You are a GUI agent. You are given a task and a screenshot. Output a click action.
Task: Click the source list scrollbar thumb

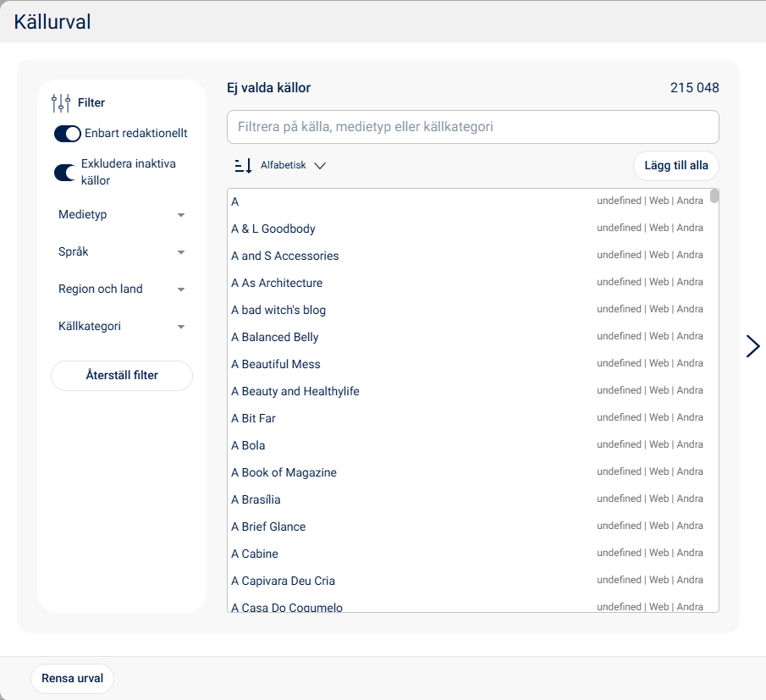(x=714, y=196)
